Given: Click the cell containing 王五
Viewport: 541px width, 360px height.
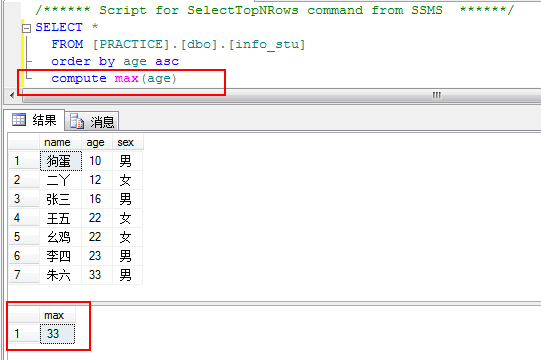Looking at the screenshot, I should pos(61,218).
